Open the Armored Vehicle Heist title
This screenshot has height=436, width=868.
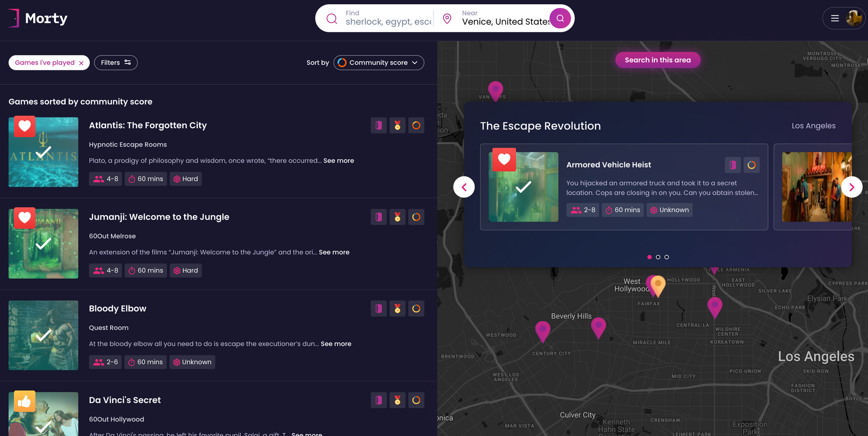609,165
